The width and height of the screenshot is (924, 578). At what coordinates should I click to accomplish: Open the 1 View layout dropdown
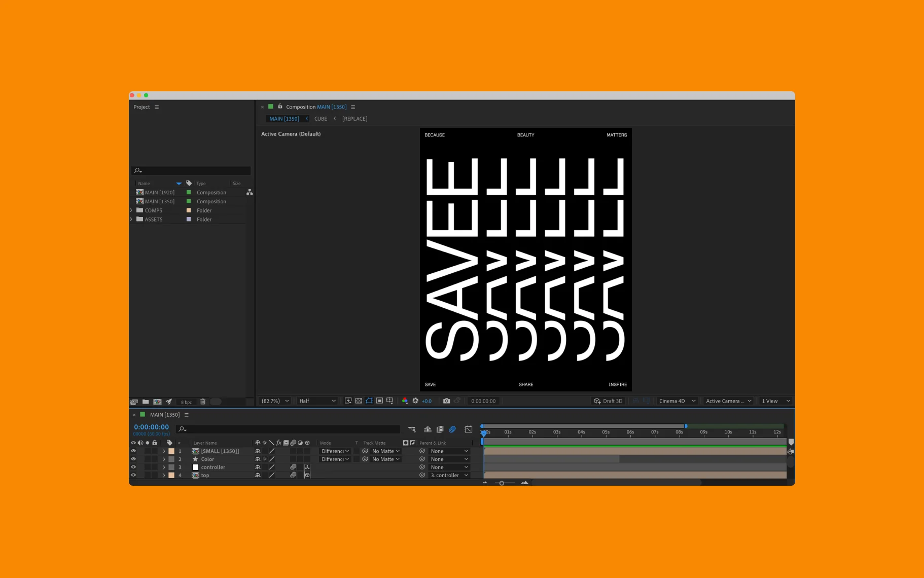[x=776, y=401]
